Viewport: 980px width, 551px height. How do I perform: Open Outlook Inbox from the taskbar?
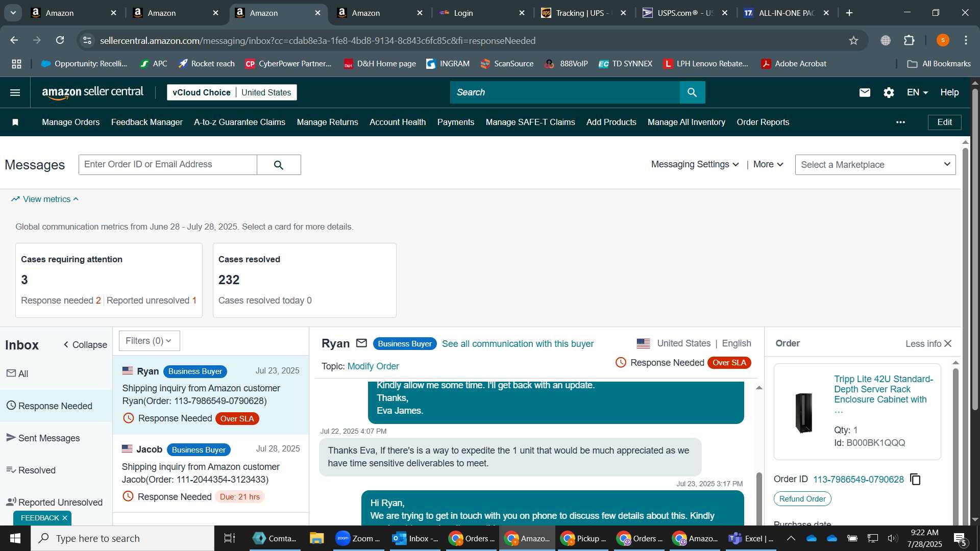click(415, 538)
